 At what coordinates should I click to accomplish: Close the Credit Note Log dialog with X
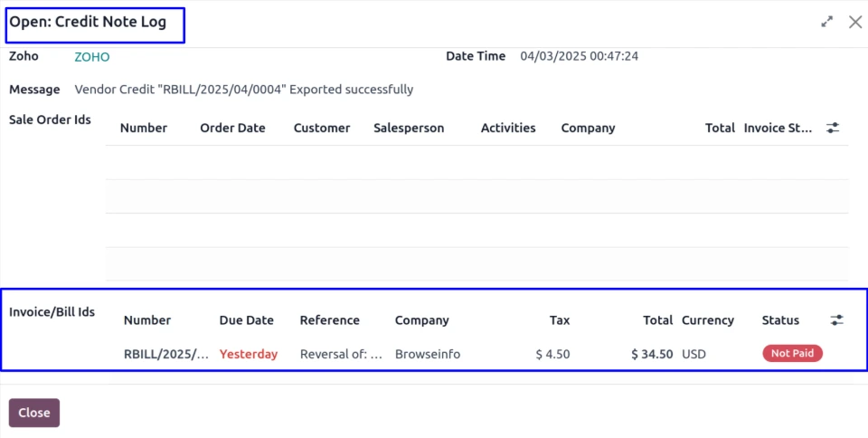click(854, 22)
